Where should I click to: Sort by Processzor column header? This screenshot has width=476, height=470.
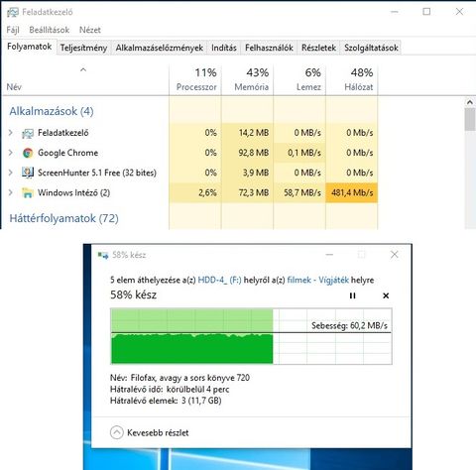195,80
